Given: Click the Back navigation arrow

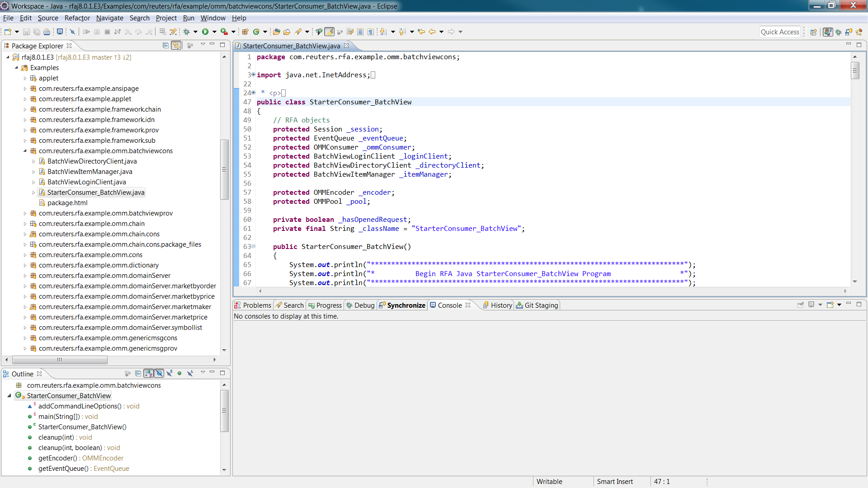Looking at the screenshot, I should tap(432, 32).
